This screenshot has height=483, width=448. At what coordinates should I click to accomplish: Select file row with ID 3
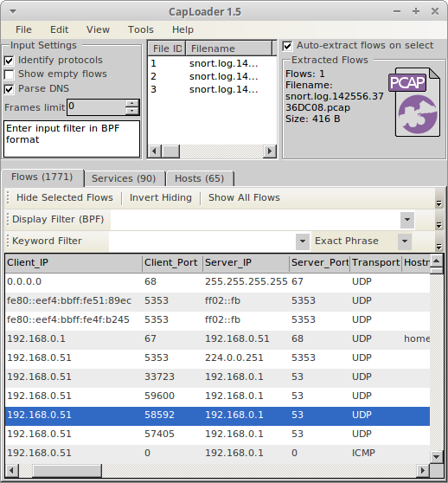(212, 90)
